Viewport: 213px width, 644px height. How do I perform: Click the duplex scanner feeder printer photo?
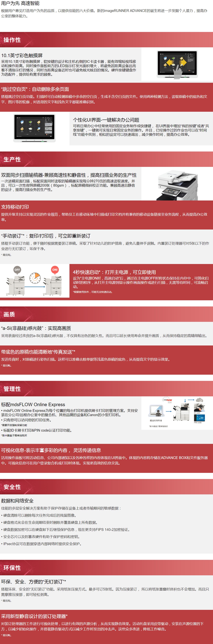tap(177, 185)
